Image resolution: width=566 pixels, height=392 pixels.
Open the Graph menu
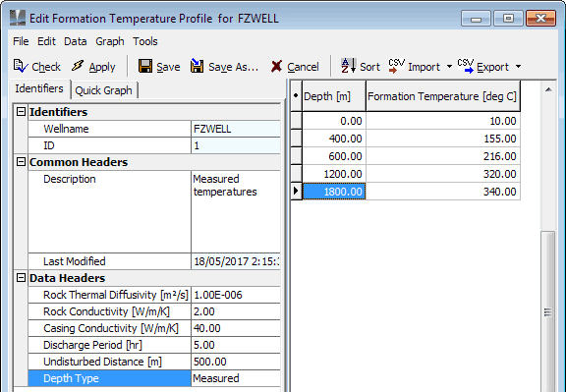pyautogui.click(x=110, y=41)
